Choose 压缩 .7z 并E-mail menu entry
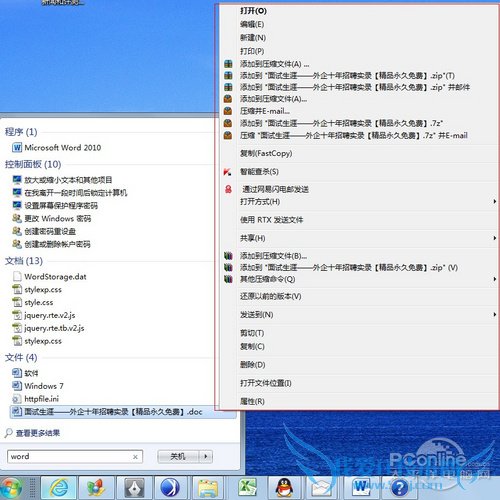Viewport: 500px width, 500px height. pos(354,135)
